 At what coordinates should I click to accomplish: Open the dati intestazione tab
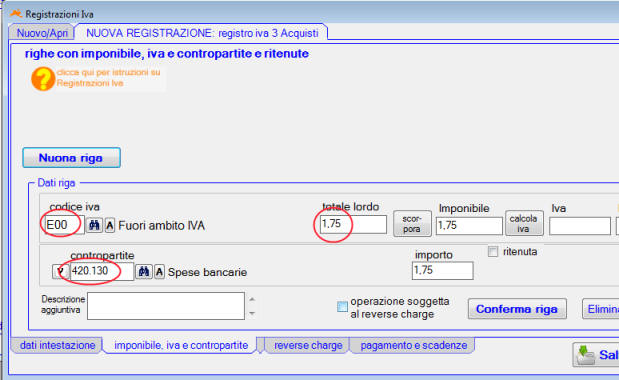[x=57, y=345]
